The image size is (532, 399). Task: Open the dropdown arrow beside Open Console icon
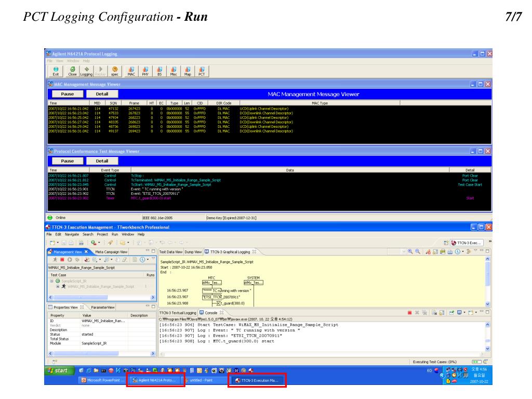tap(476, 312)
